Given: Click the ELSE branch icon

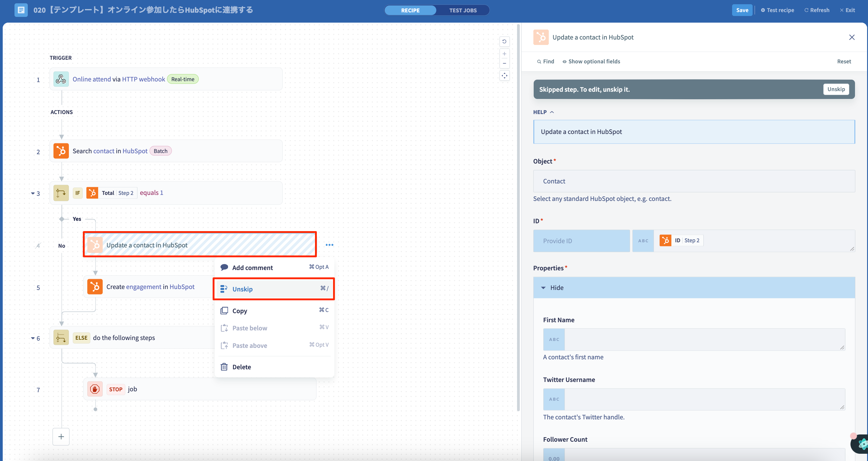Looking at the screenshot, I should (x=61, y=338).
